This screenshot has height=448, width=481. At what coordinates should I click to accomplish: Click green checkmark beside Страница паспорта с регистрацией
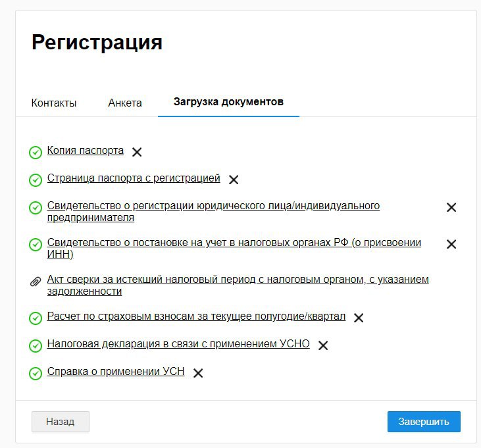click(36, 180)
